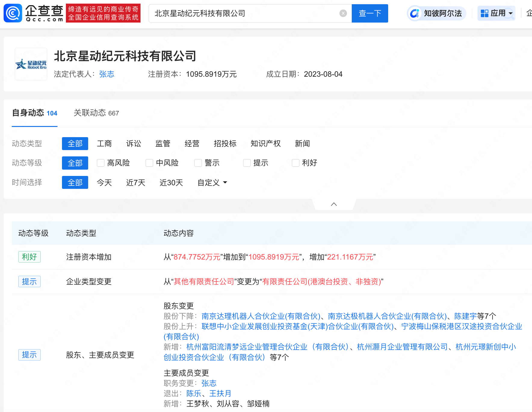Click 企业类型变更 dynamic type cell
Viewport: 532px width, 412px height.
[x=89, y=281]
